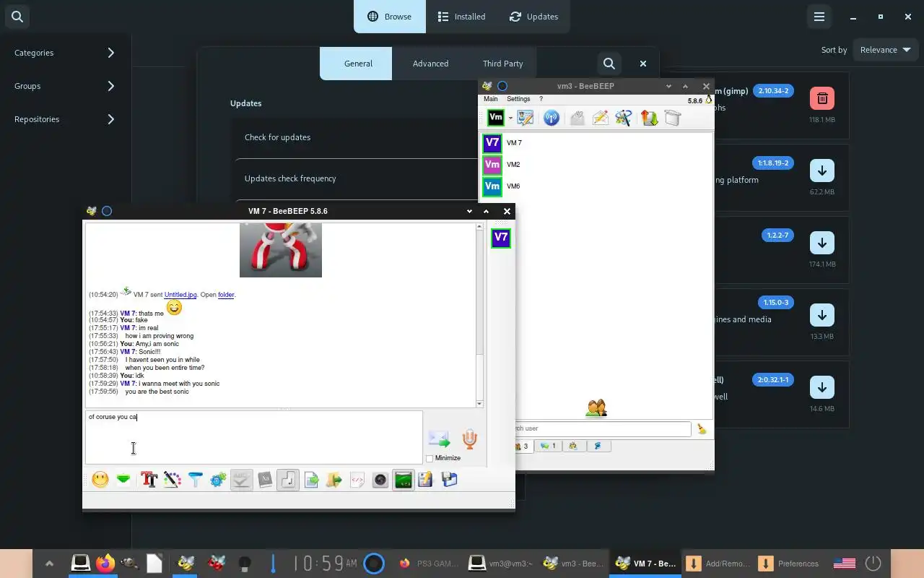Screen dimensions: 924x578
Task: Open the ? help menu in BeeBEEP
Action: click(541, 99)
